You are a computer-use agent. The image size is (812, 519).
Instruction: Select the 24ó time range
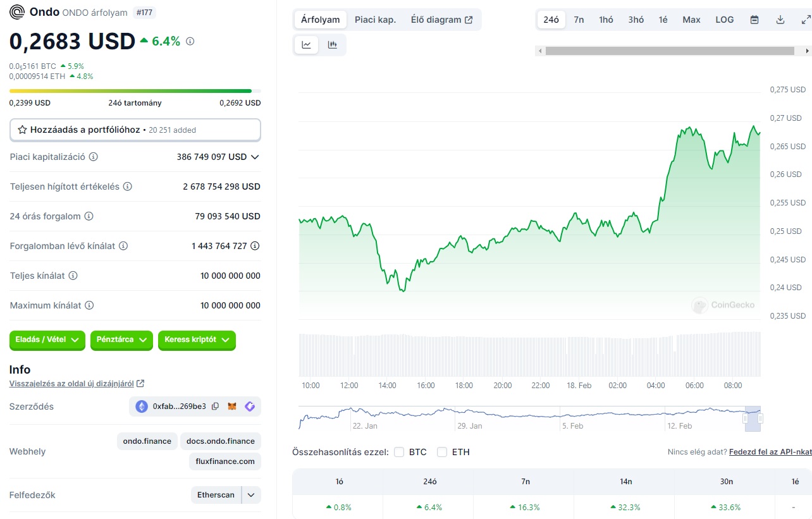click(551, 20)
